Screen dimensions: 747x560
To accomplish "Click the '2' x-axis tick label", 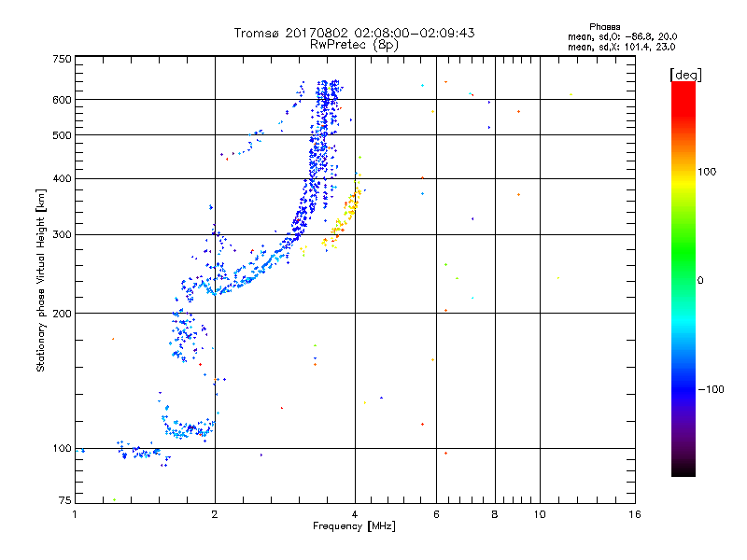I will (x=215, y=514).
